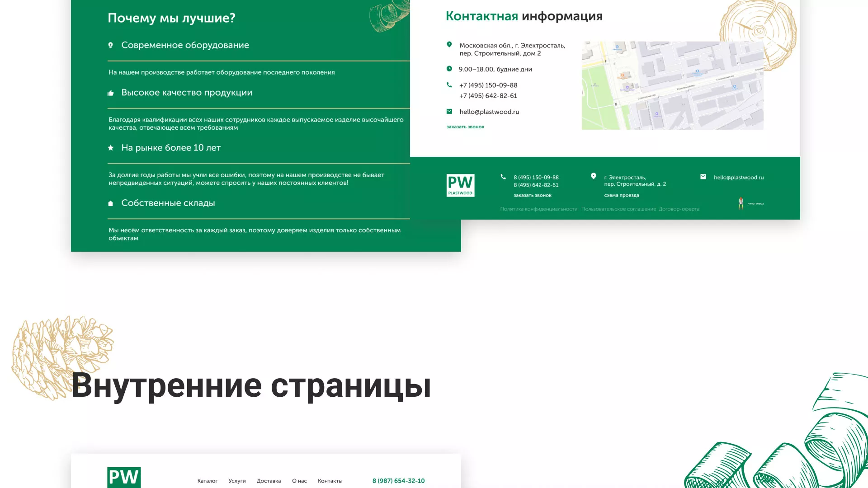Click the envelope icon near hello@plastwood.ru
The image size is (868, 488).
point(449,111)
